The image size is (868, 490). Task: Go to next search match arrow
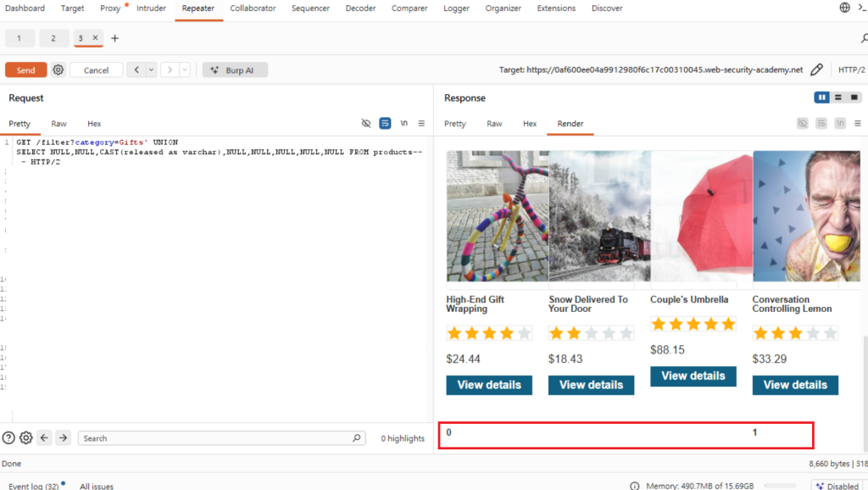point(63,438)
